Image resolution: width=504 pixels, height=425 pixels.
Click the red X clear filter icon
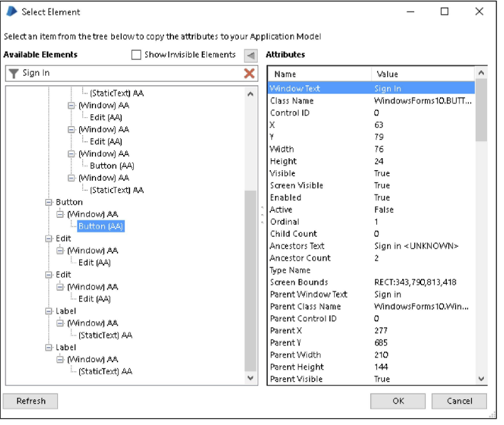tap(249, 73)
